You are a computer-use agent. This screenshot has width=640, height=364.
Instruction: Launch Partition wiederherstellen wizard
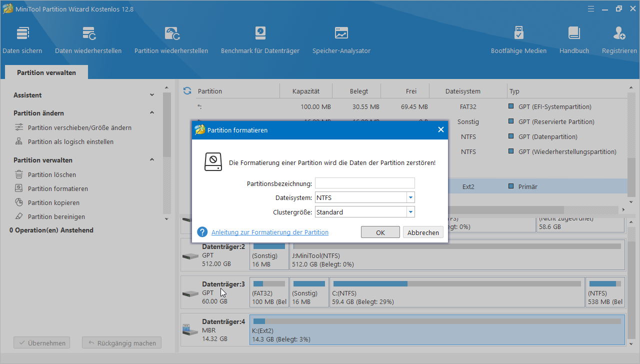[171, 40]
